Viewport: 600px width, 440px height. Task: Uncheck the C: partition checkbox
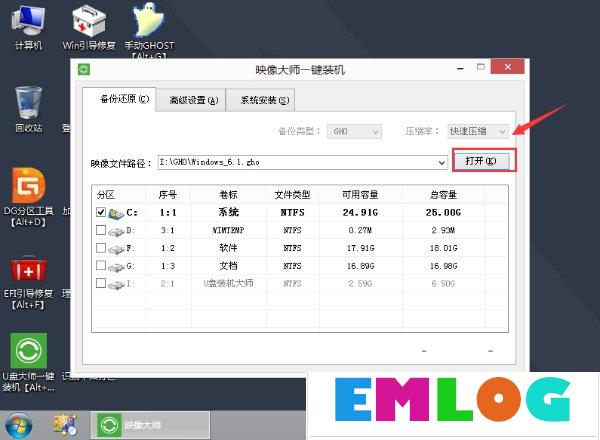[101, 212]
